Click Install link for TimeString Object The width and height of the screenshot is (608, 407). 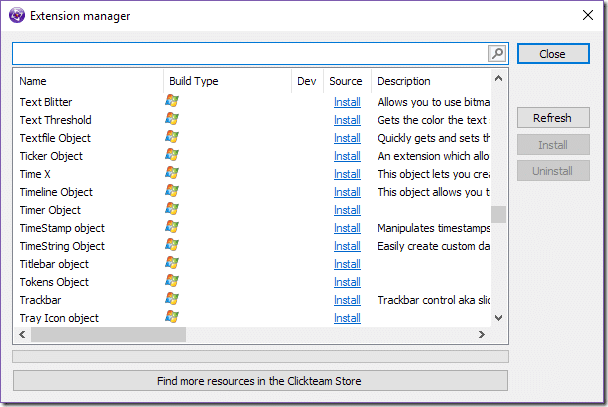[347, 246]
